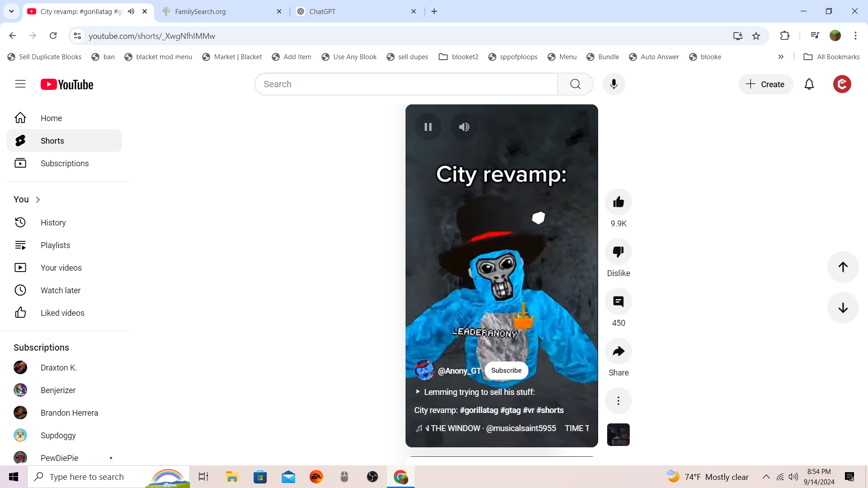Open YouTube notifications bell
This screenshot has width=868, height=488.
[x=809, y=84]
